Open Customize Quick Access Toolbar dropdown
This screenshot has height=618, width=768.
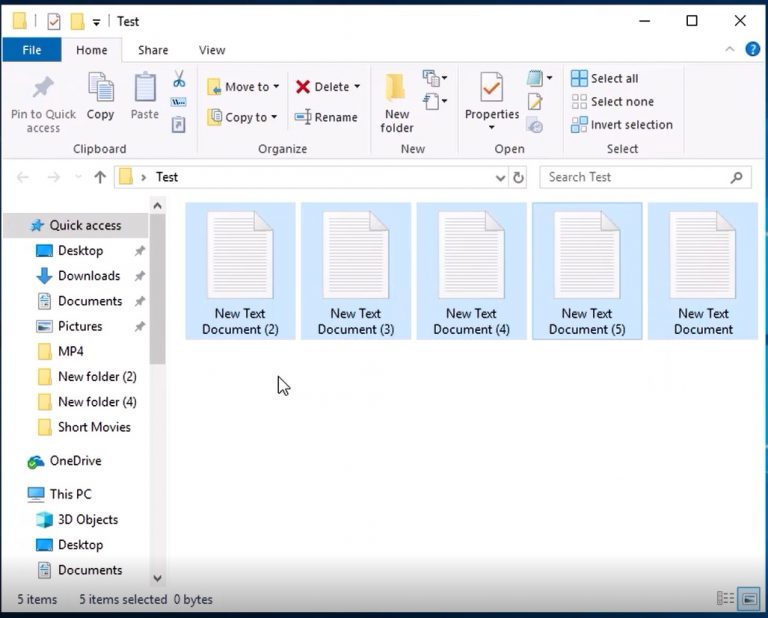point(96,22)
